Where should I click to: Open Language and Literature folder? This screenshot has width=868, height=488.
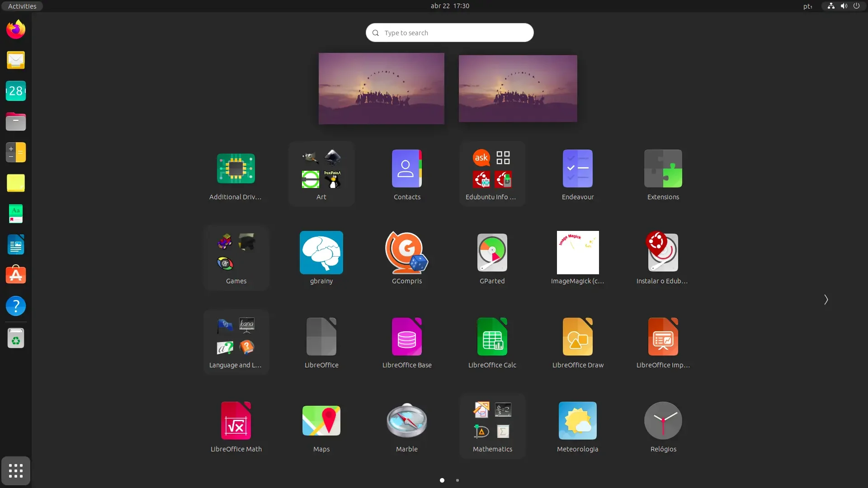coord(236,343)
